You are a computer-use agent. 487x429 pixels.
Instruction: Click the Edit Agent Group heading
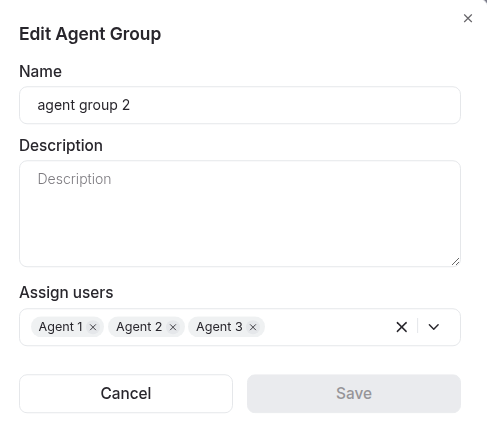(x=90, y=34)
